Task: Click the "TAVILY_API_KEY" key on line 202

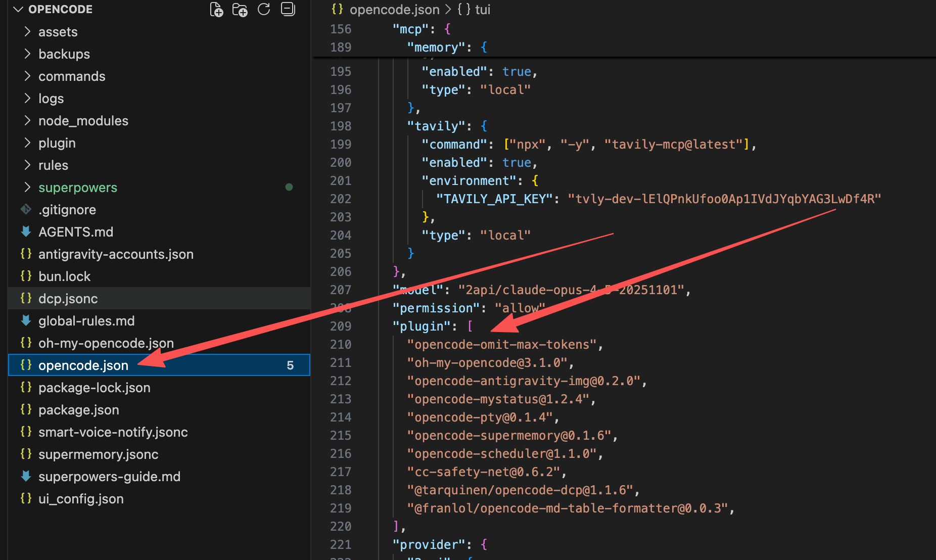Action: coord(494,199)
